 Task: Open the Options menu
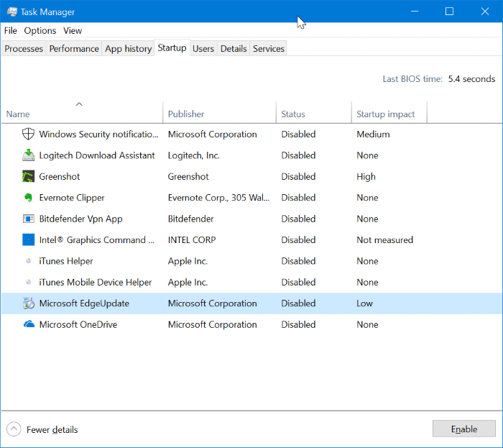click(x=40, y=31)
